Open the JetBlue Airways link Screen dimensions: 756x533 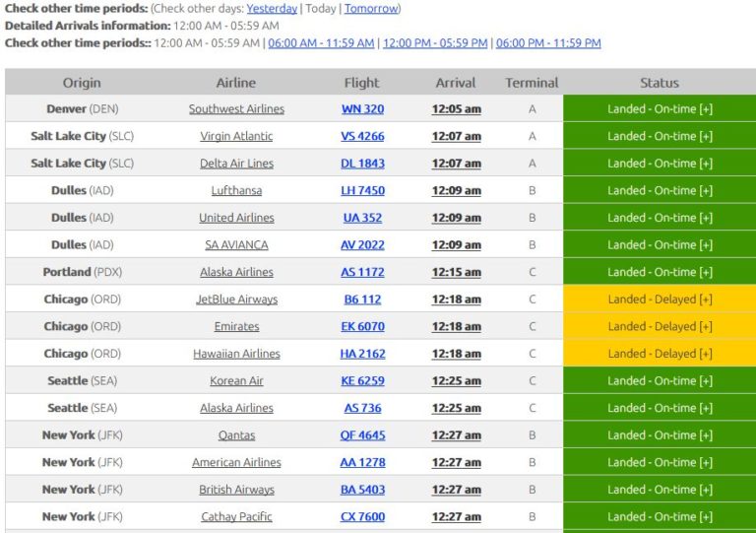236,300
